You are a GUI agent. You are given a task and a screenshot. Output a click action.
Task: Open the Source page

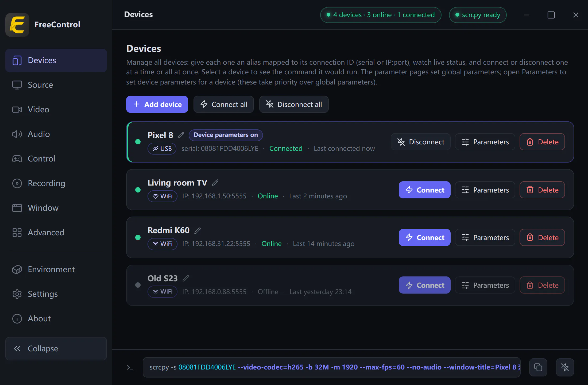pyautogui.click(x=56, y=85)
